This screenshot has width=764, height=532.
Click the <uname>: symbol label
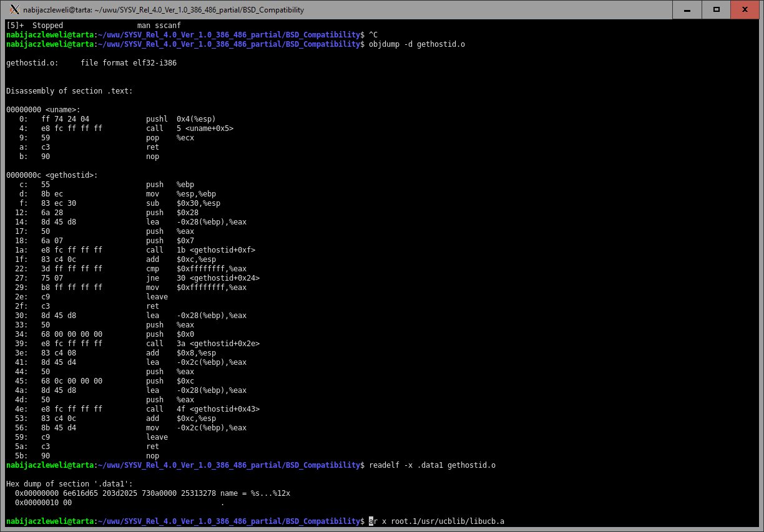(x=43, y=110)
